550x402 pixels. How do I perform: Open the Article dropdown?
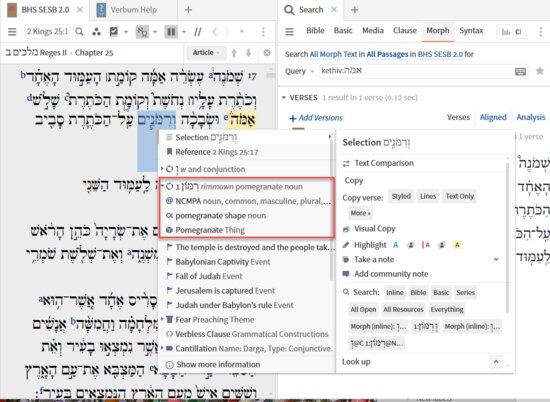[206, 53]
